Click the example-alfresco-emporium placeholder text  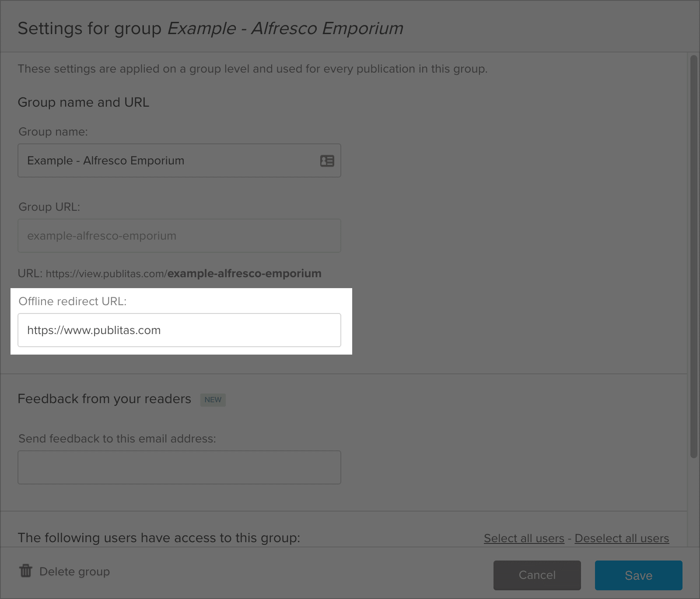pos(101,236)
